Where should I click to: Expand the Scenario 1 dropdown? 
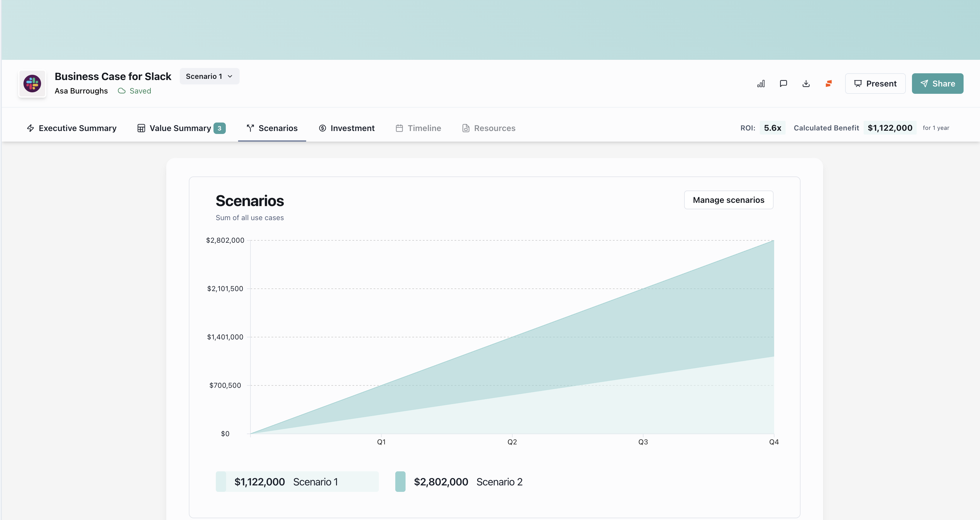(209, 77)
